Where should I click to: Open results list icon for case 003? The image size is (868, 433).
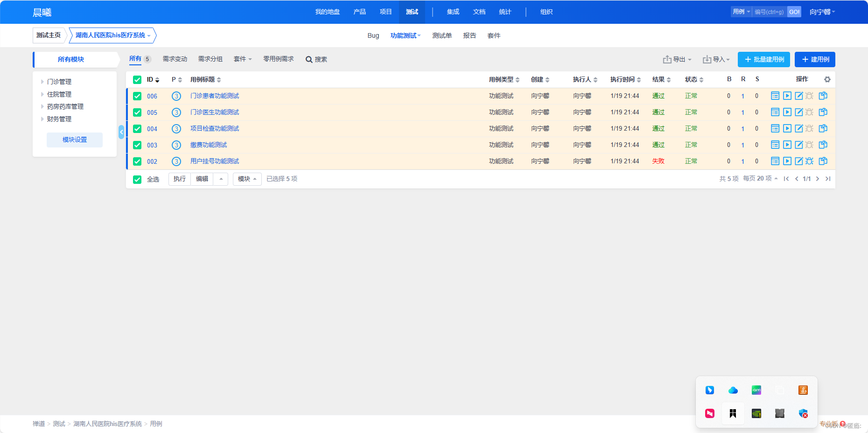[x=775, y=145]
